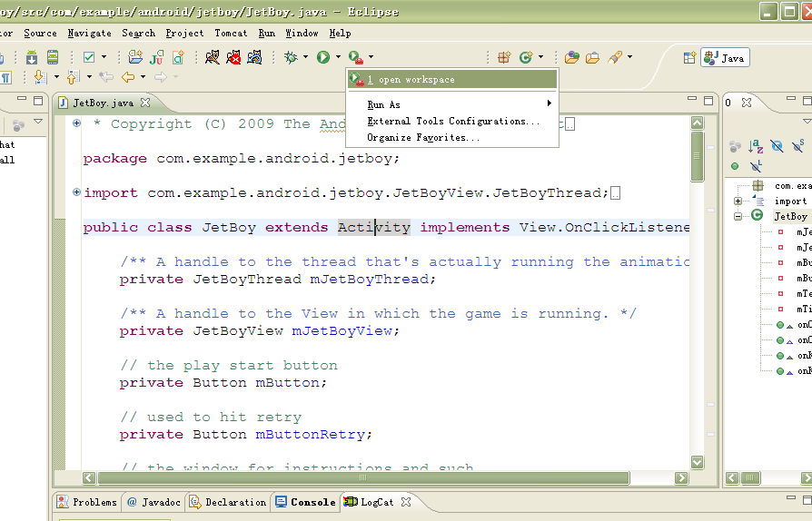This screenshot has width=812, height=521.
Task: Switch to the Java perspective button
Action: (x=724, y=57)
